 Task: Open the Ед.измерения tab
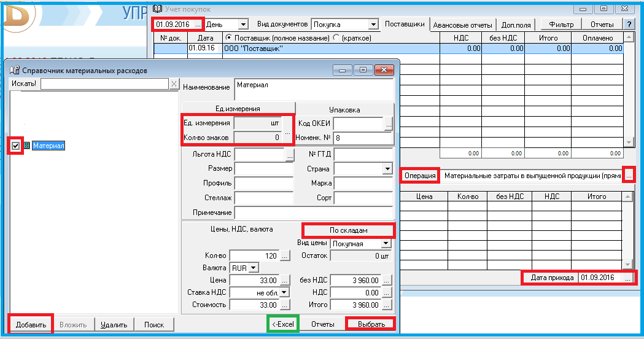tap(238, 109)
